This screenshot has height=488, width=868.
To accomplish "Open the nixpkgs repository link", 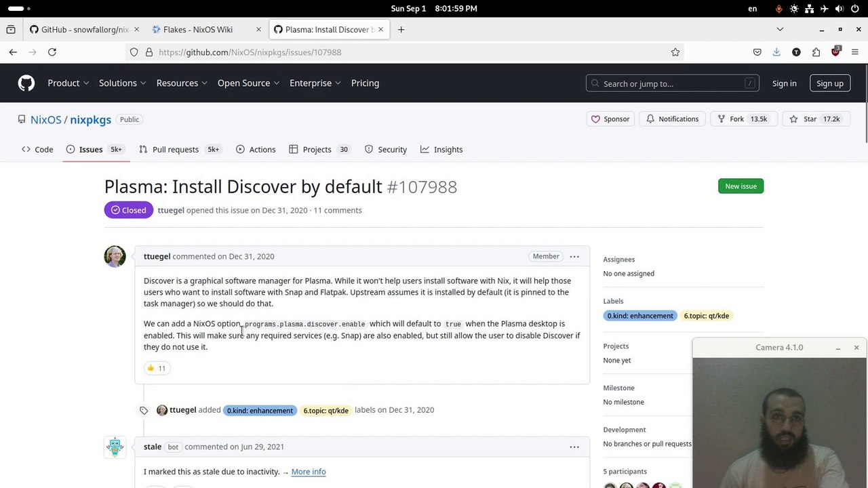I will click(90, 119).
